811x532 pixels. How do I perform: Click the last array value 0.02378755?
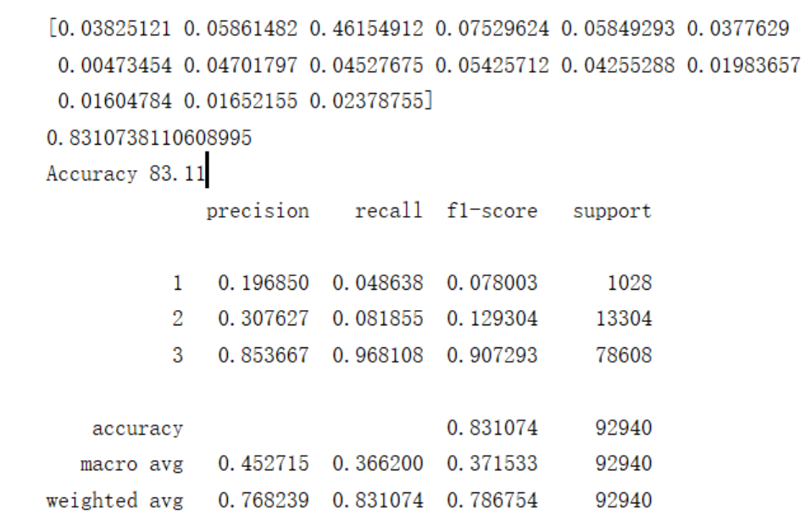(371, 102)
